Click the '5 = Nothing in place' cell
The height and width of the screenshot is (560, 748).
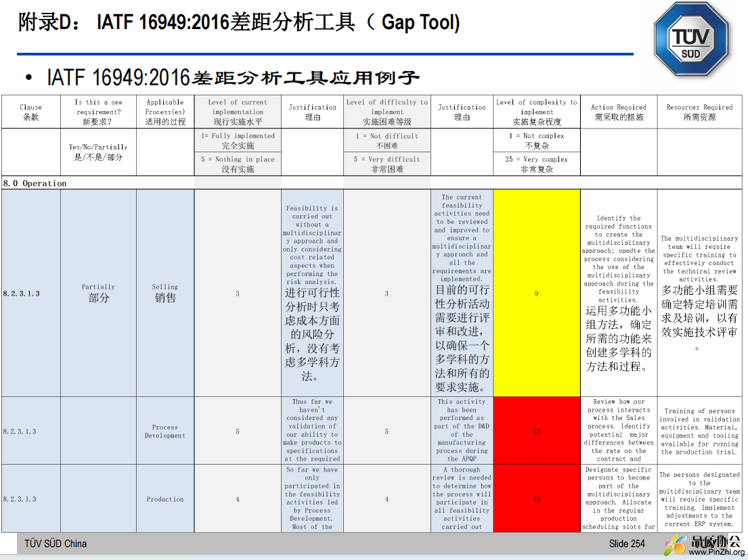pyautogui.click(x=238, y=164)
